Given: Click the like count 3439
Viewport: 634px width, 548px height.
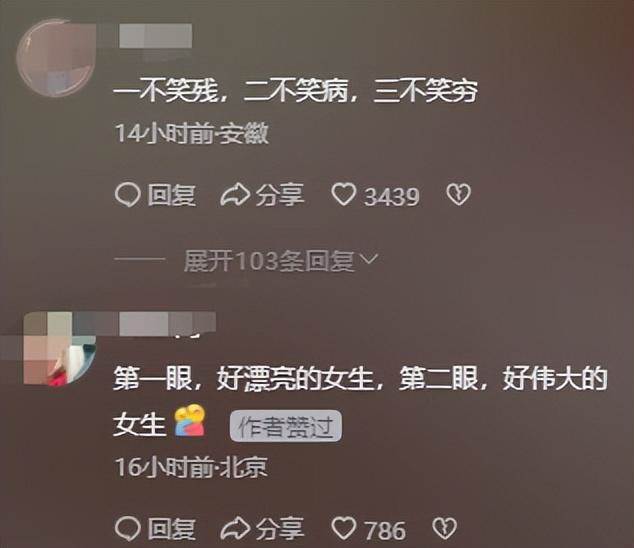Looking at the screenshot, I should [391, 197].
